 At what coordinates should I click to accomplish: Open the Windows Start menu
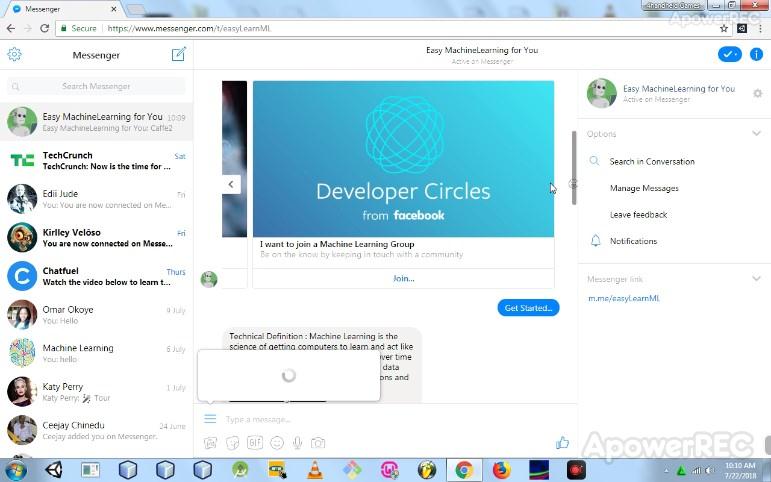15,471
